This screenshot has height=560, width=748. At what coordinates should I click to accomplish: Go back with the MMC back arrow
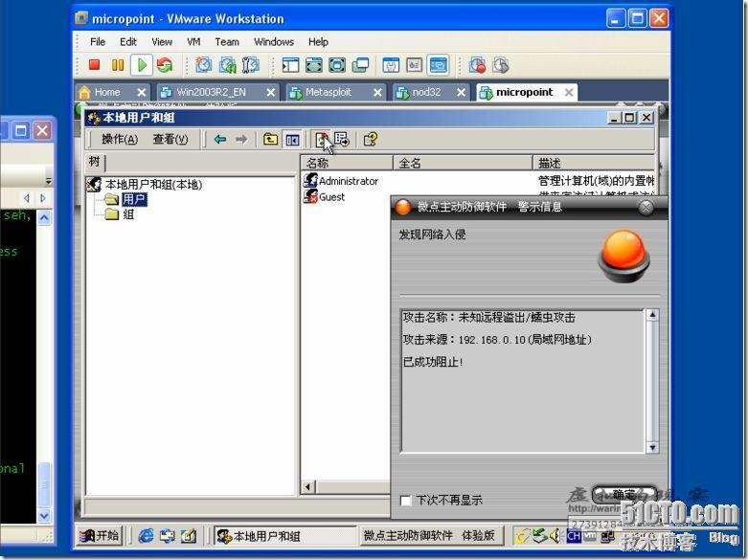click(x=220, y=140)
